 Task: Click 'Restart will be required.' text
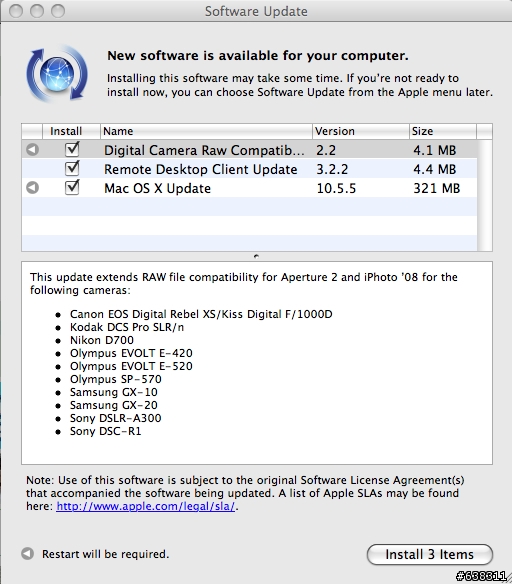point(105,554)
